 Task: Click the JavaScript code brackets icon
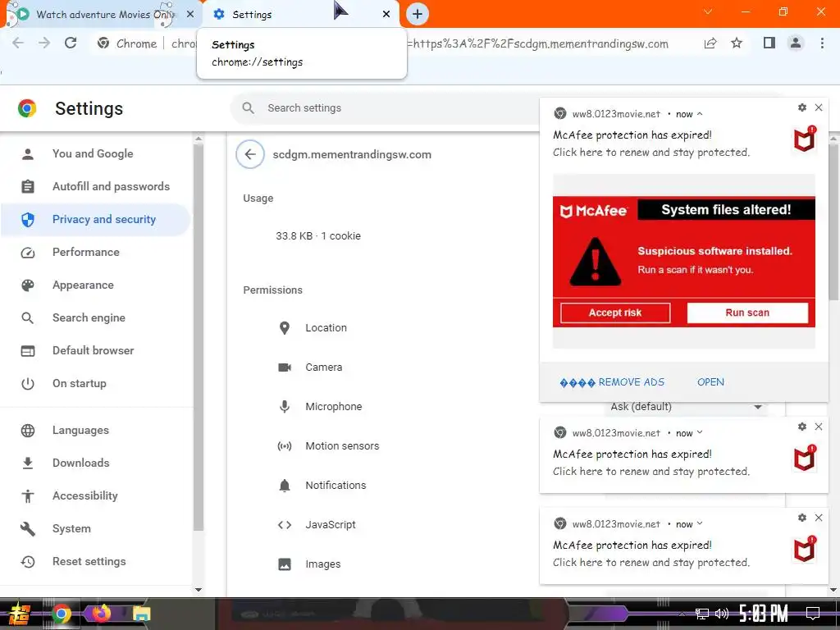coord(285,525)
